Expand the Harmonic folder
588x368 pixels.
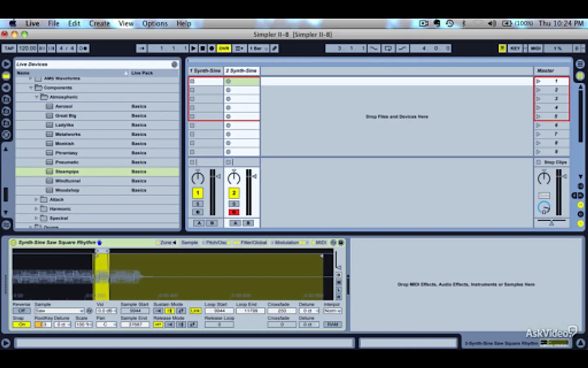point(36,209)
